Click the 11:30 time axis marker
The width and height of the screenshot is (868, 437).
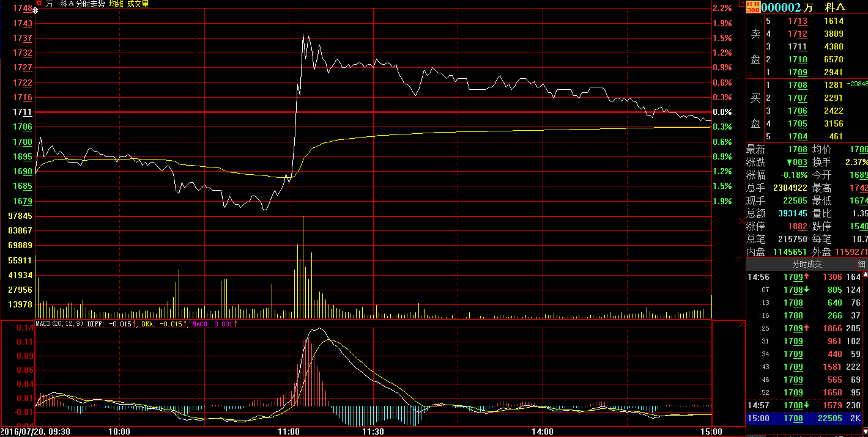373,431
